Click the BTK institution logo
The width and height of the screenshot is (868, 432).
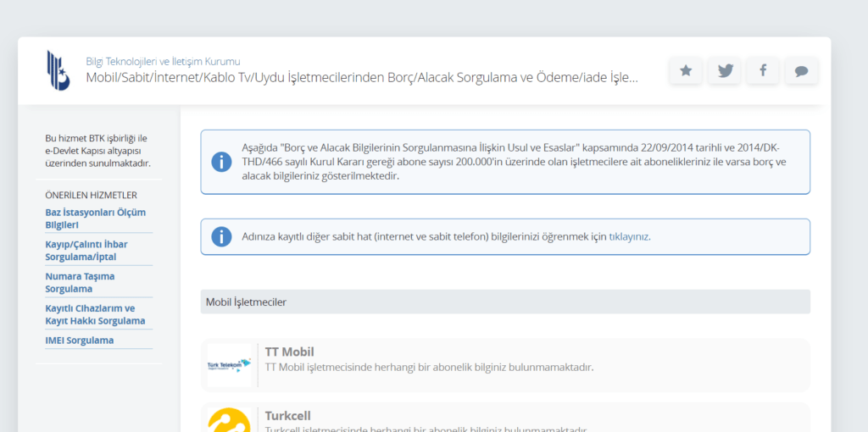[x=58, y=70]
